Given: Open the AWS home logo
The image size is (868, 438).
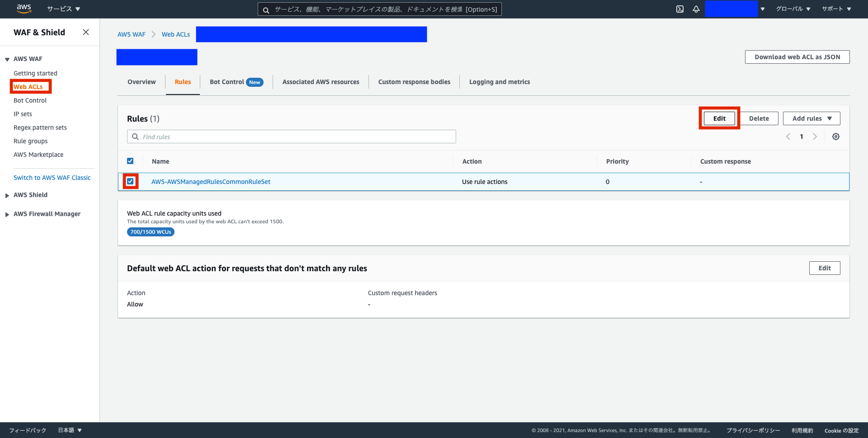Looking at the screenshot, I should [x=24, y=9].
